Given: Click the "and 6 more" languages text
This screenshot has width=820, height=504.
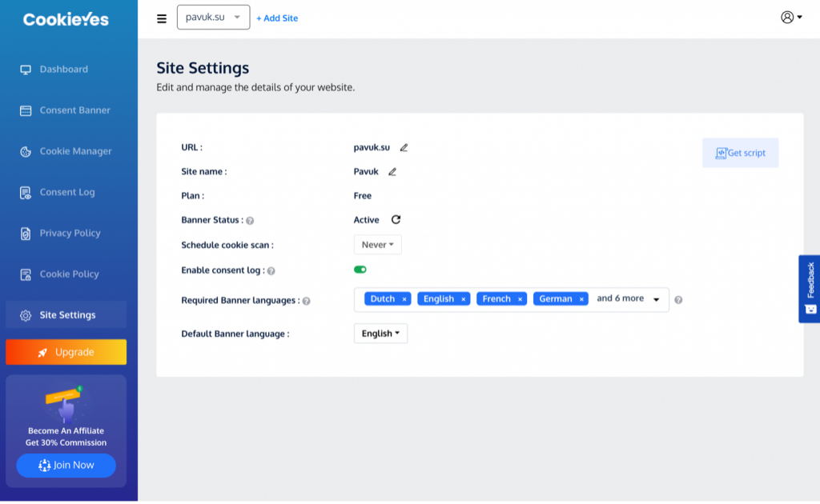Looking at the screenshot, I should click(621, 298).
